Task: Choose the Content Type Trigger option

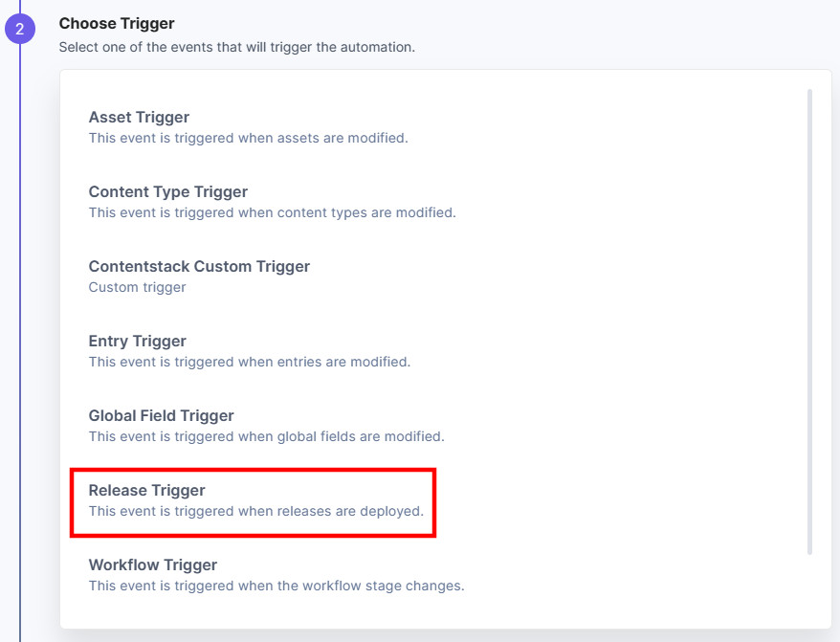Action: click(x=272, y=202)
